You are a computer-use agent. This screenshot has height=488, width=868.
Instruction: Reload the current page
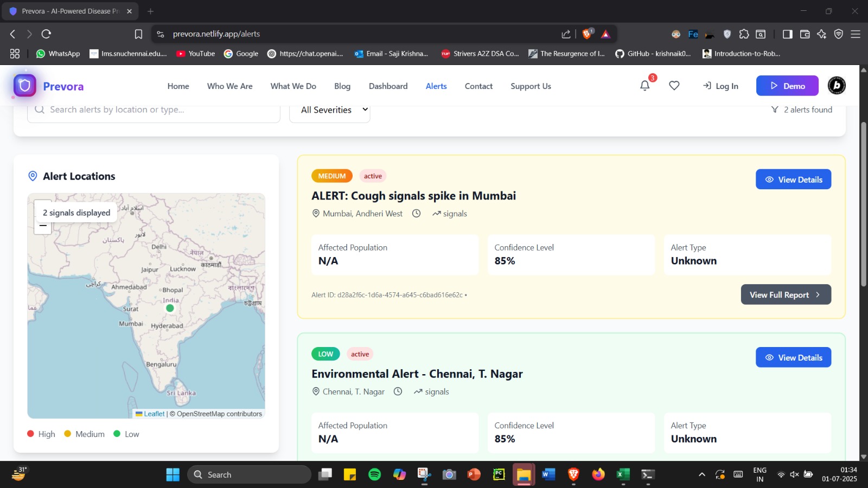pyautogui.click(x=47, y=34)
